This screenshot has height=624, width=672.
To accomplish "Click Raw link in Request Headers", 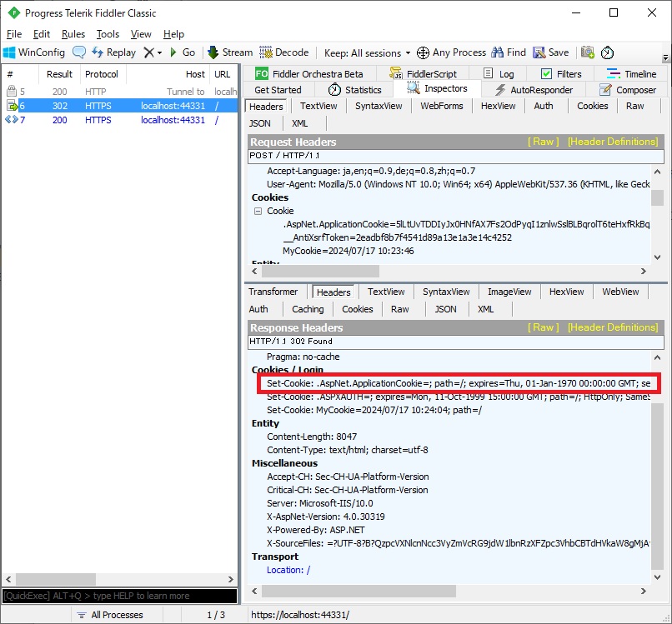I will [x=543, y=142].
